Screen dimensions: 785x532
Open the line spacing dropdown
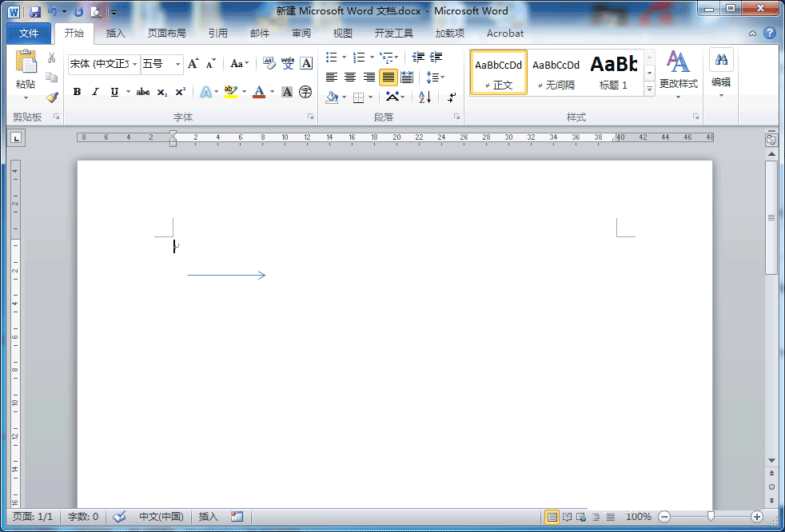coord(435,77)
